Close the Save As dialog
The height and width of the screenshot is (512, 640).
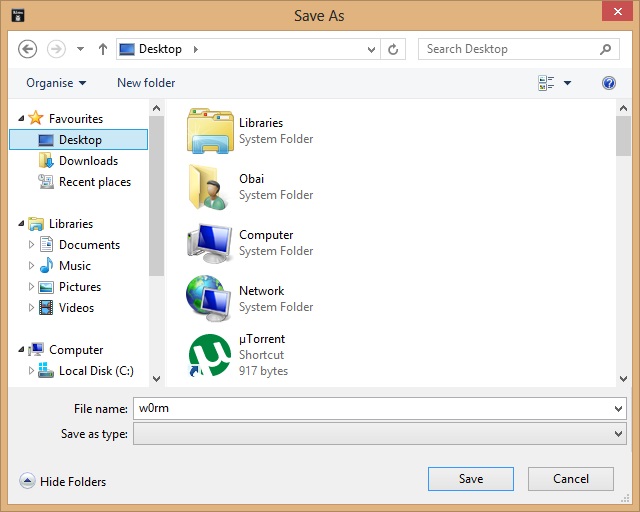tap(618, 11)
